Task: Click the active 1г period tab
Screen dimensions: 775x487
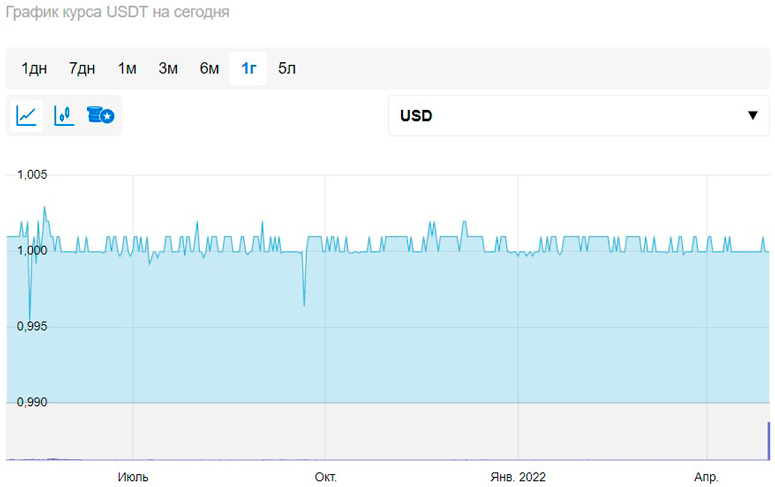Action: click(x=249, y=68)
